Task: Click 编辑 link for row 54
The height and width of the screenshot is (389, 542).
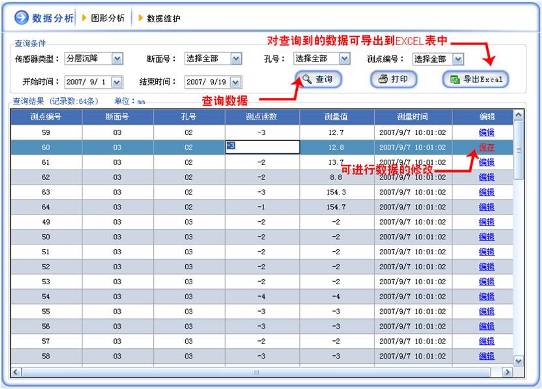Action: (486, 296)
